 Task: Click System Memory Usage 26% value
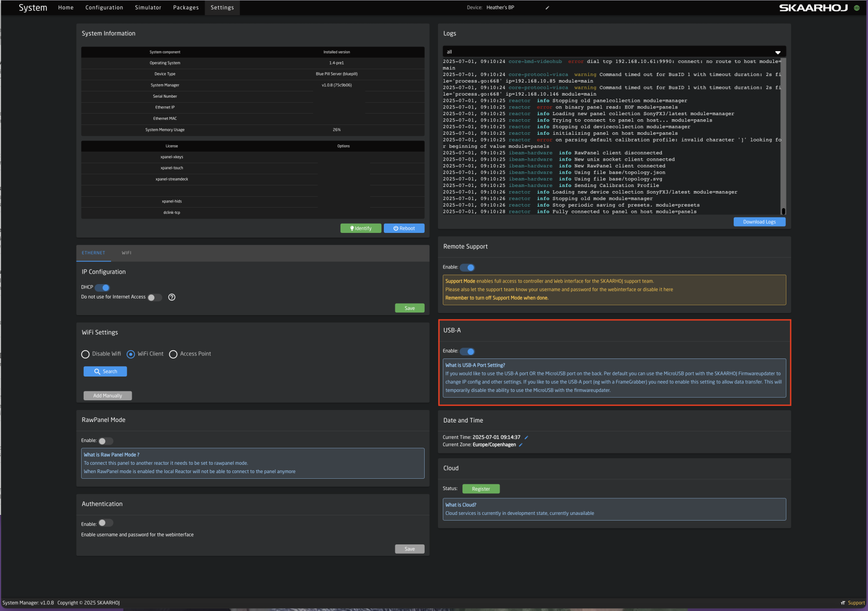[337, 130]
